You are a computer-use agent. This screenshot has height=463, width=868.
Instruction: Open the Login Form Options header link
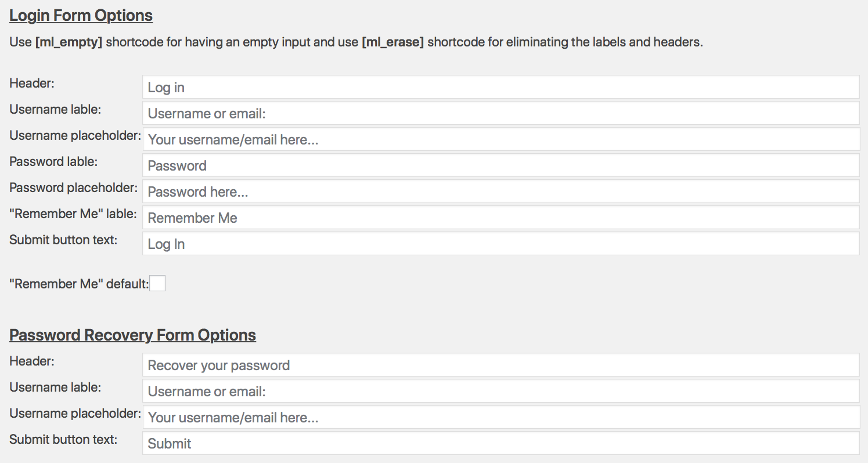point(80,15)
